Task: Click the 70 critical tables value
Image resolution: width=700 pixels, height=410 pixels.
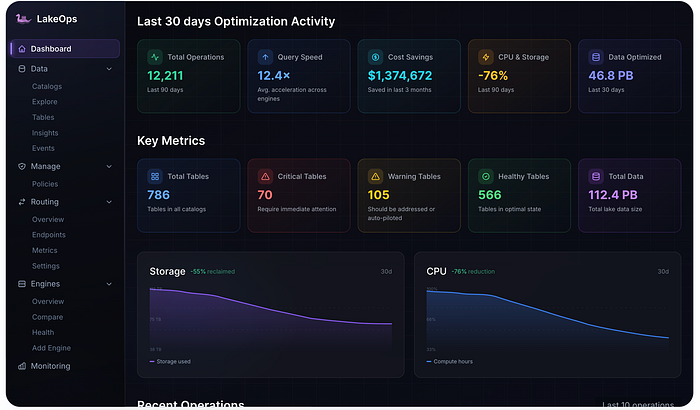Action: coord(265,195)
